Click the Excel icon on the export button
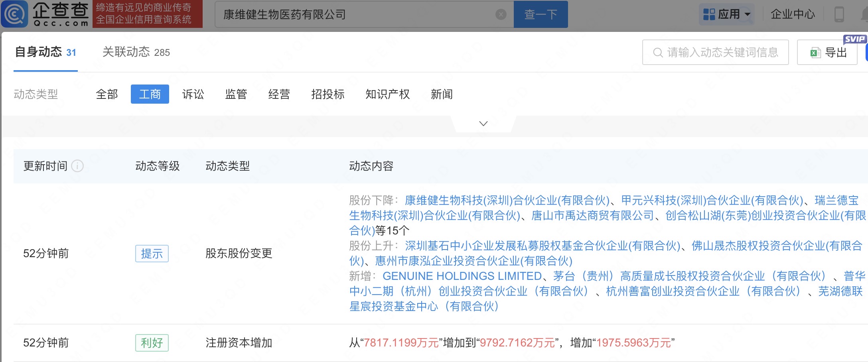 [x=815, y=53]
